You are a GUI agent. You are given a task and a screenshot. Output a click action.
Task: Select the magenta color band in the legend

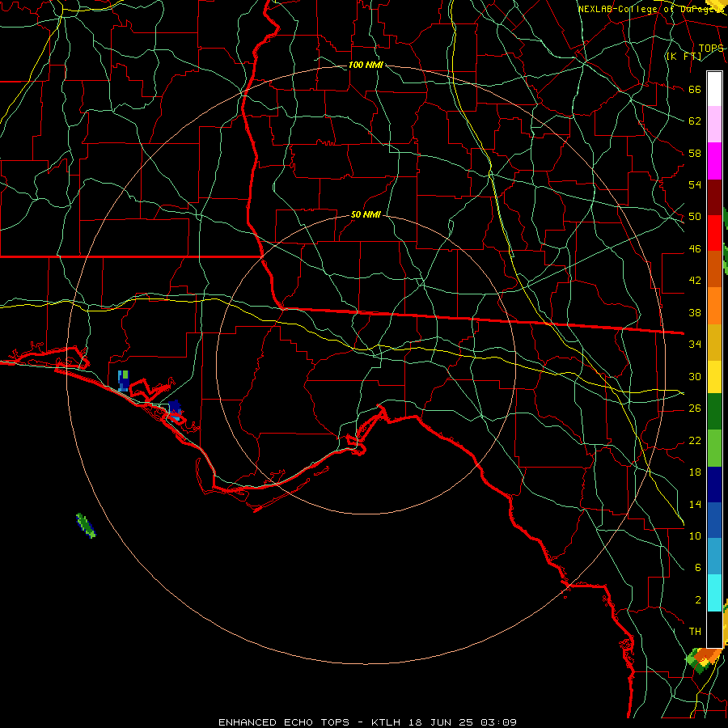714,161
